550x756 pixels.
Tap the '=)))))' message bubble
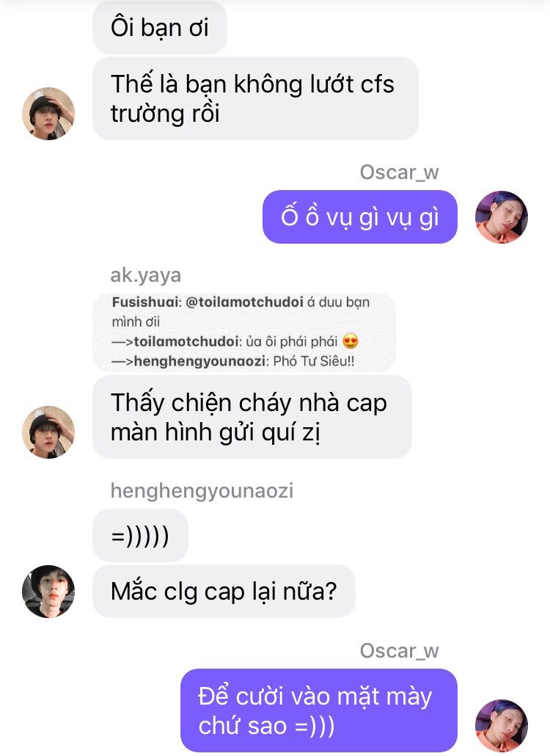point(140,535)
